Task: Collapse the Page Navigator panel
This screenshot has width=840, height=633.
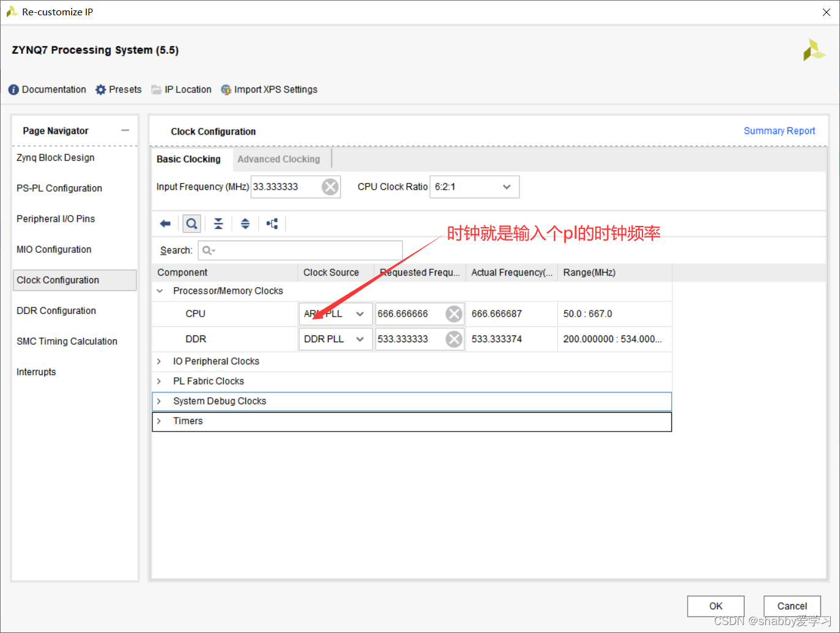Action: point(125,130)
